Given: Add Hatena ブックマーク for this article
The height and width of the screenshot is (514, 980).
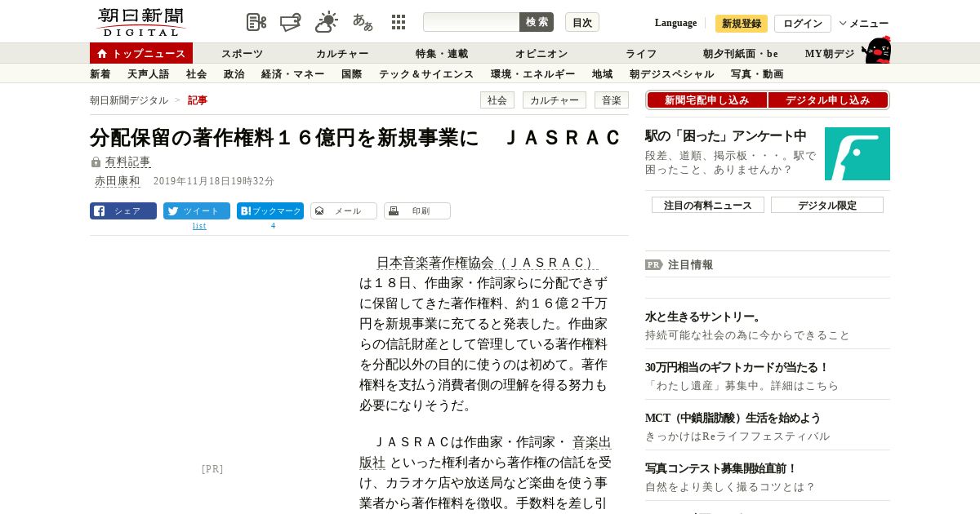Looking at the screenshot, I should pyautogui.click(x=270, y=210).
